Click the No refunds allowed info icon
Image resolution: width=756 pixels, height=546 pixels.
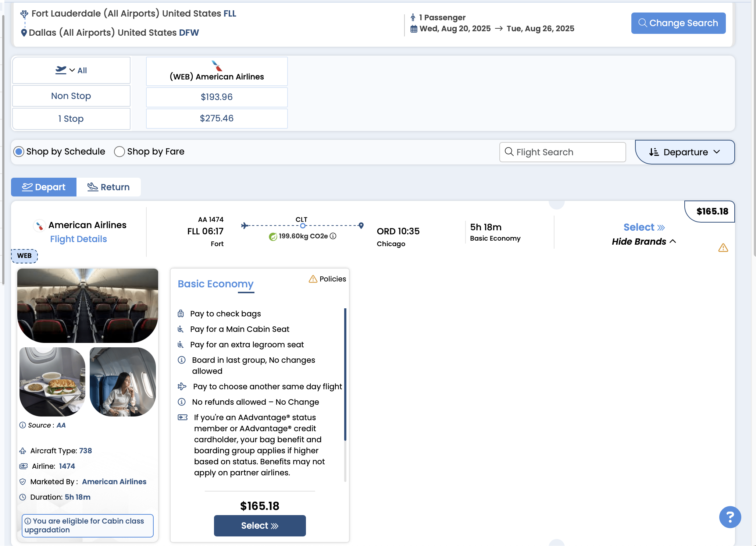pyautogui.click(x=182, y=402)
